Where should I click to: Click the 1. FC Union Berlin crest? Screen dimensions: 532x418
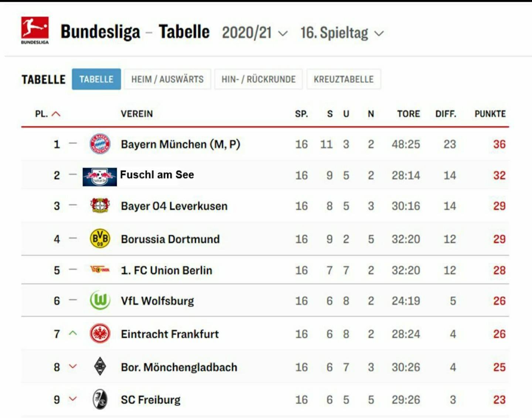100,269
